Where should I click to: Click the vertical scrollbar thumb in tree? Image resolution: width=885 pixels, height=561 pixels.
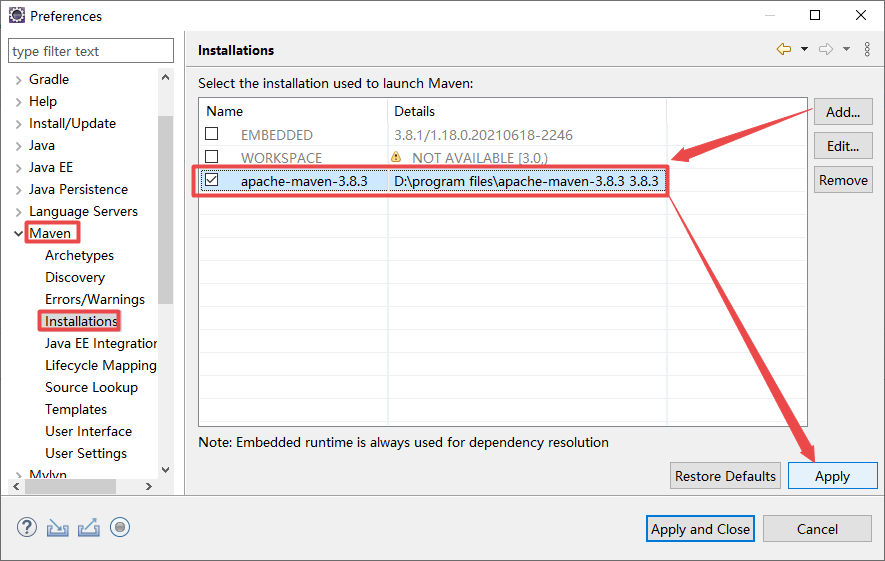[x=165, y=209]
